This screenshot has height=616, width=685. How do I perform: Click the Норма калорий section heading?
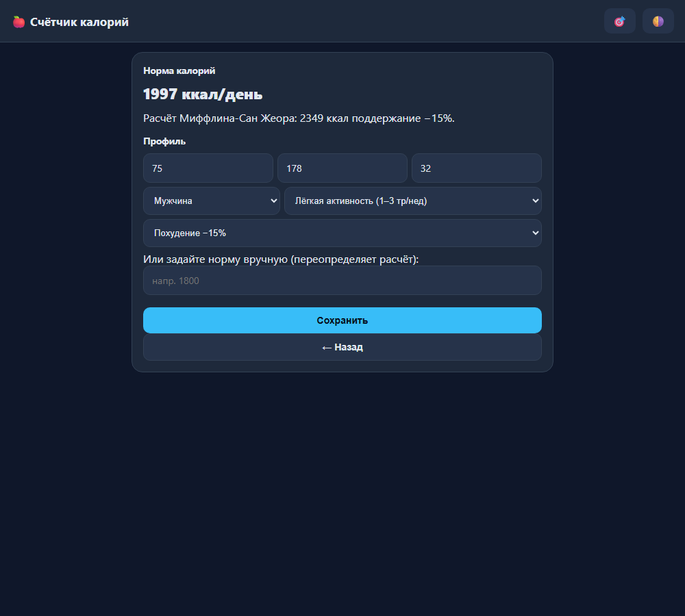pos(179,70)
